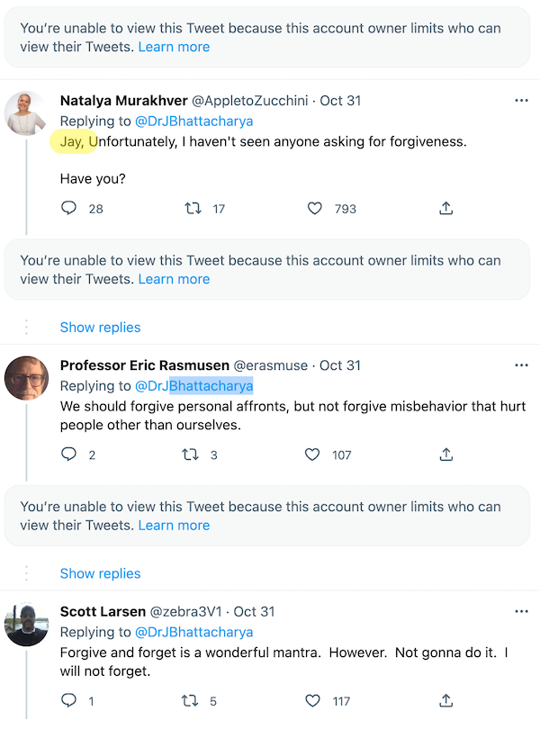
Task: Open more options for Scott Larsen's tweet
Action: tap(521, 611)
